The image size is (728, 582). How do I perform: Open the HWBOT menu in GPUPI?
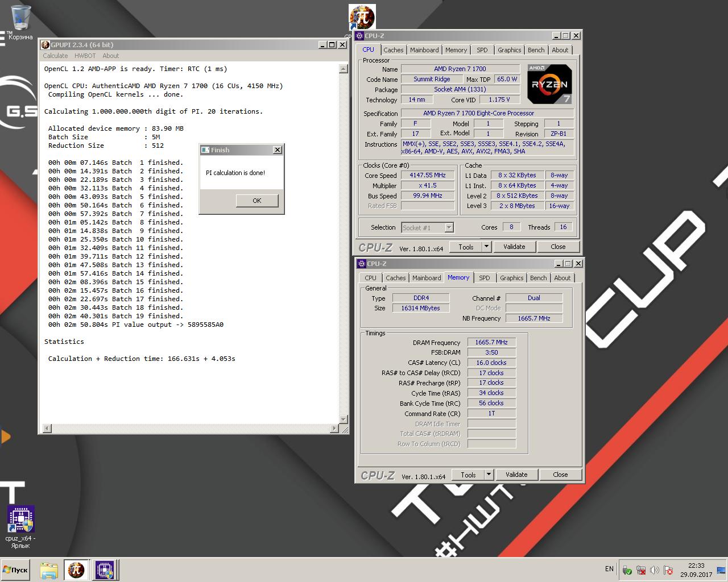[x=85, y=56]
